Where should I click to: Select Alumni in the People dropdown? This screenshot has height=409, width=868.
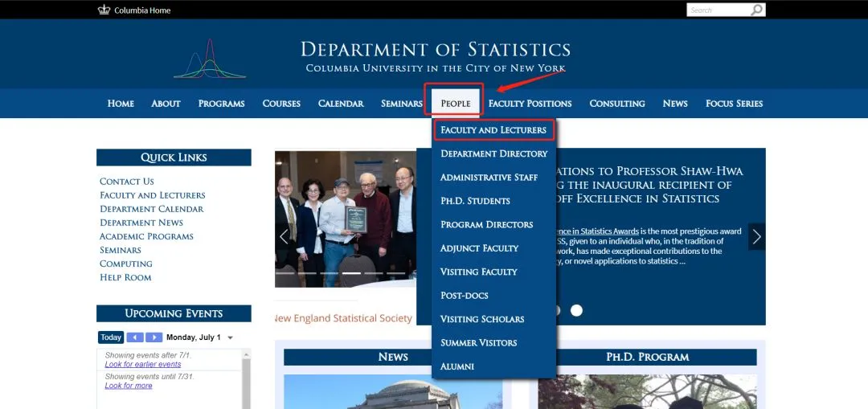coord(457,366)
